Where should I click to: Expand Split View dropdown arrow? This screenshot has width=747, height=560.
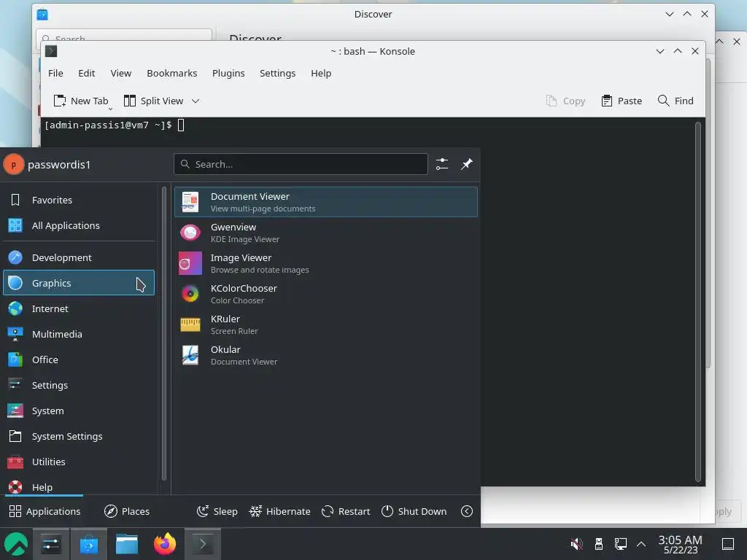(196, 101)
